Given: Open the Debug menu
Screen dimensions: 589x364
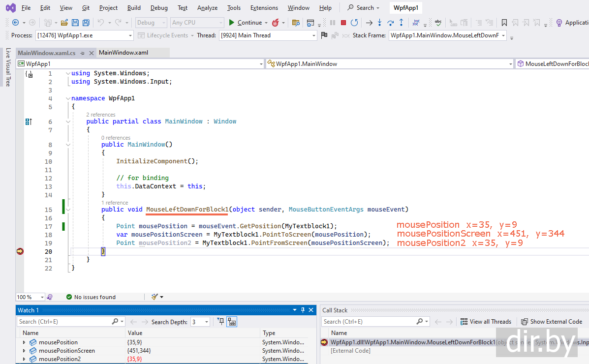Looking at the screenshot, I should [x=159, y=8].
